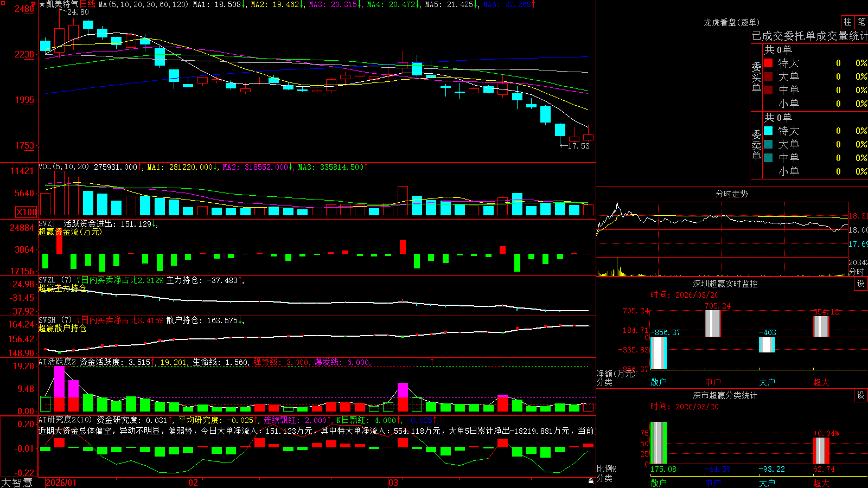This screenshot has width=868, height=488.
Task: Click the 已成交委托单成交量统计 header
Action: click(x=809, y=36)
